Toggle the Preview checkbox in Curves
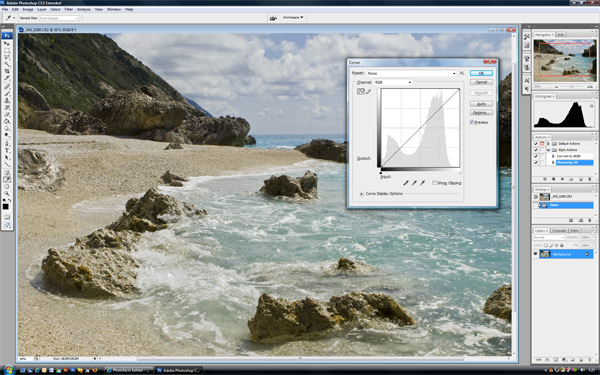The width and height of the screenshot is (600, 375). point(472,122)
